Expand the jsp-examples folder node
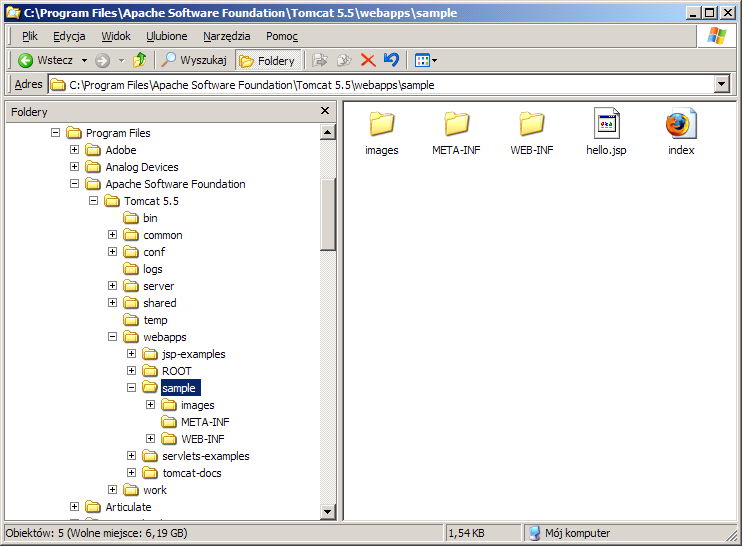The image size is (743, 547). point(131,354)
